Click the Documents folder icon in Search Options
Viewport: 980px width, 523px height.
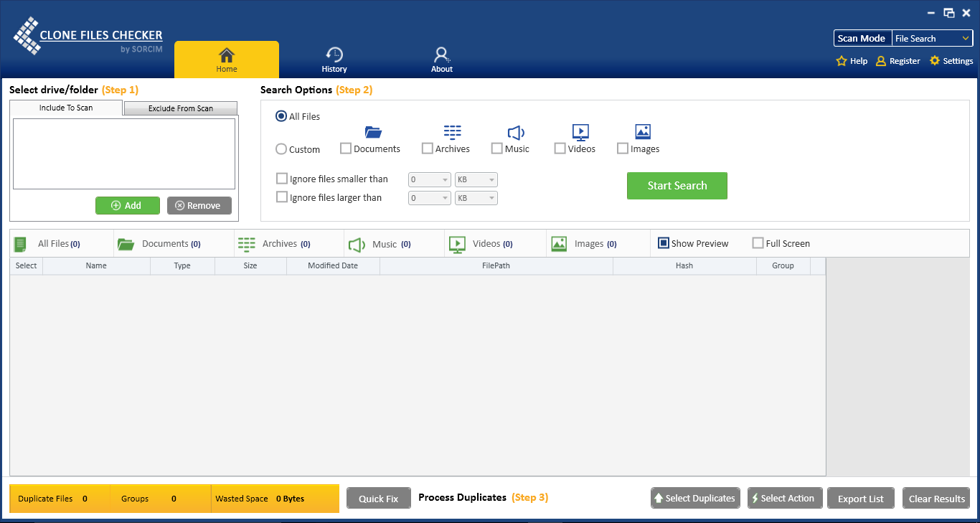[373, 132]
